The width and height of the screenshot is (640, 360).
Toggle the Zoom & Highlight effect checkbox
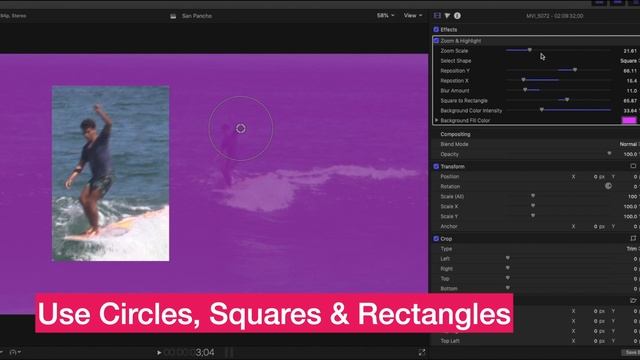(436, 41)
